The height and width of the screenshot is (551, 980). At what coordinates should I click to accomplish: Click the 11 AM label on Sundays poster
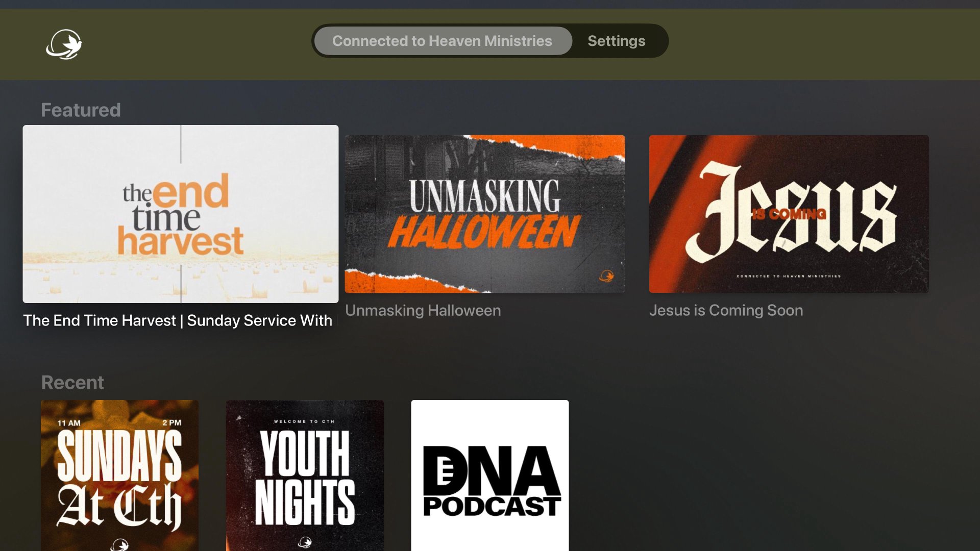point(69,423)
